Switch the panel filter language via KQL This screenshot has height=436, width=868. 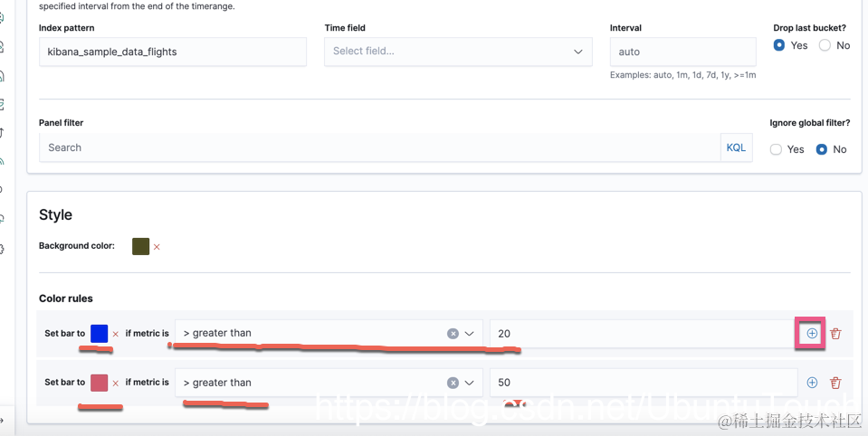pyautogui.click(x=736, y=147)
